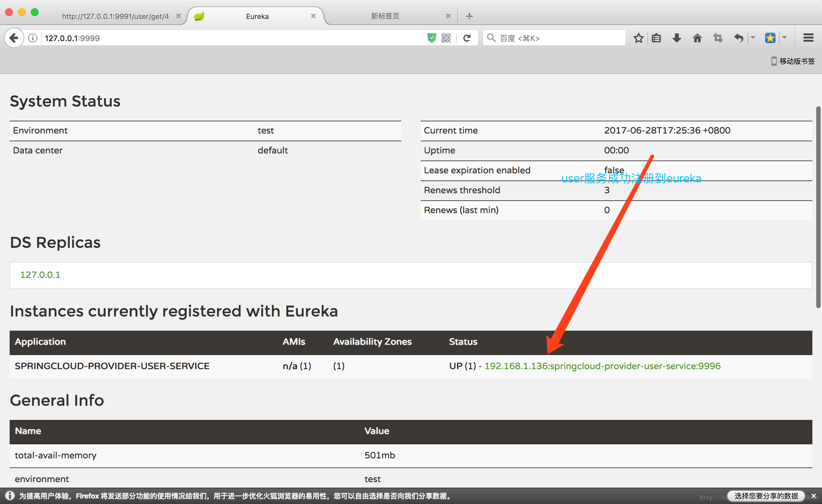The height and width of the screenshot is (504, 822).
Task: Expand the dropdown next to undo arrow
Action: [753, 38]
